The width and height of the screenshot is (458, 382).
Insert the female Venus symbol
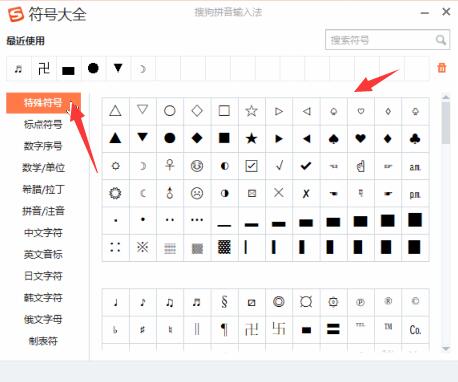pyautogui.click(x=170, y=165)
